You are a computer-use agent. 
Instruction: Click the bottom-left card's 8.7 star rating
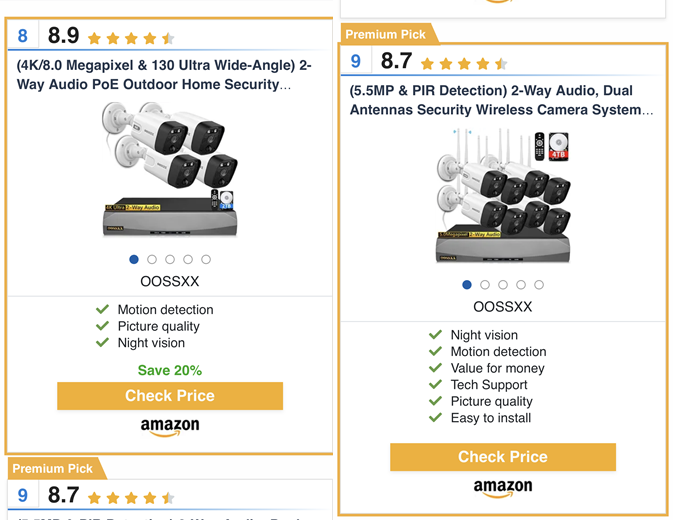click(x=131, y=498)
